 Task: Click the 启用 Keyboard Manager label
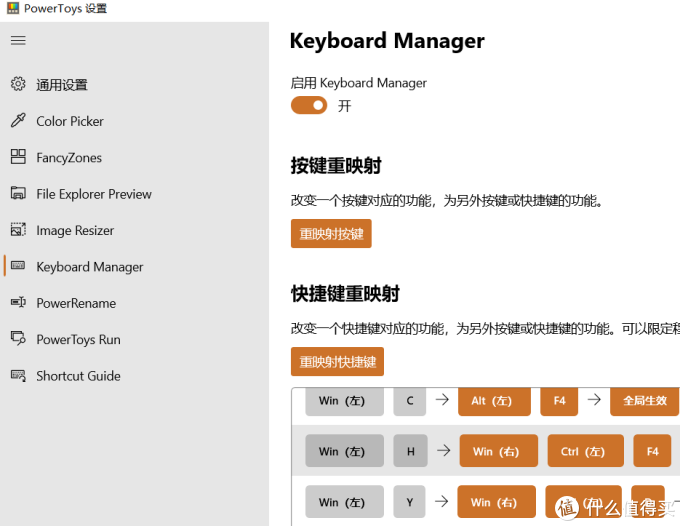tap(358, 83)
